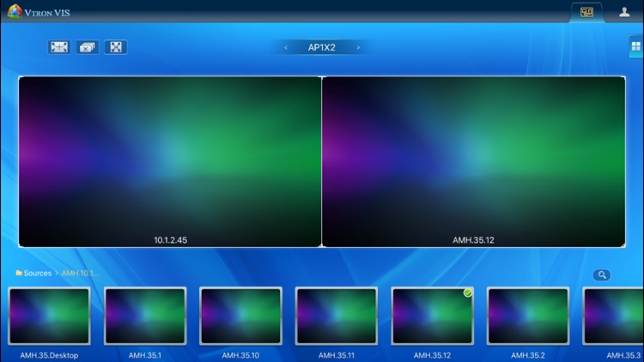Go to previous wall before AP1X2

tap(286, 48)
